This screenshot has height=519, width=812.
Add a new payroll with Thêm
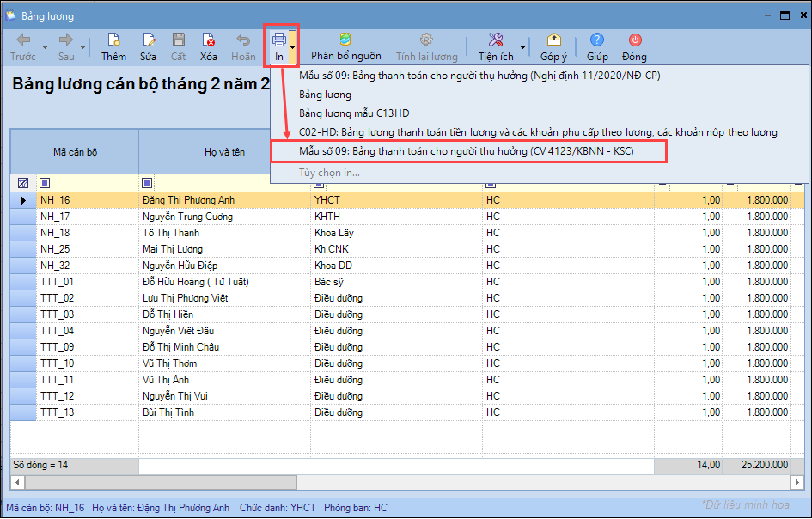coord(113,47)
